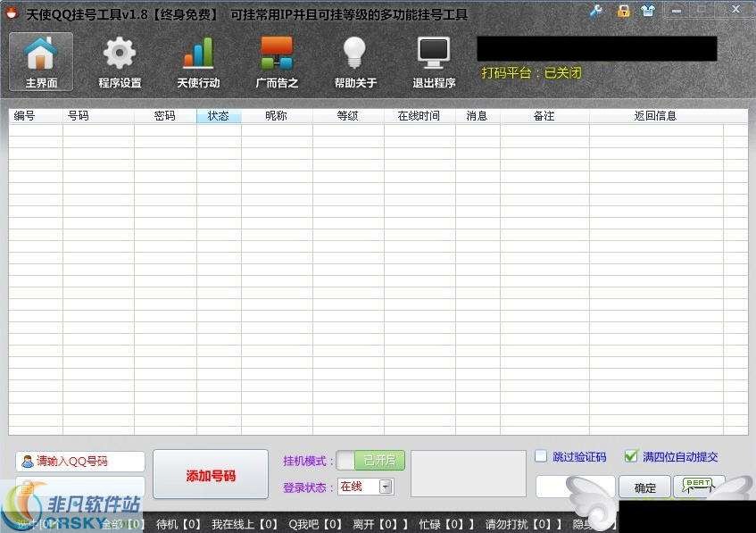Image resolution: width=756 pixels, height=533 pixels.
Task: Click the 确定 button
Action: click(645, 487)
